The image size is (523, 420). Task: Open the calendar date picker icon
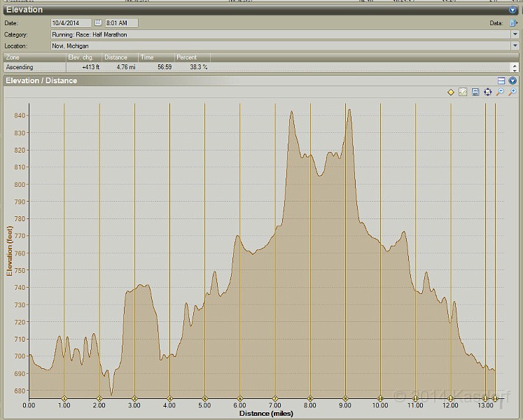click(x=98, y=23)
